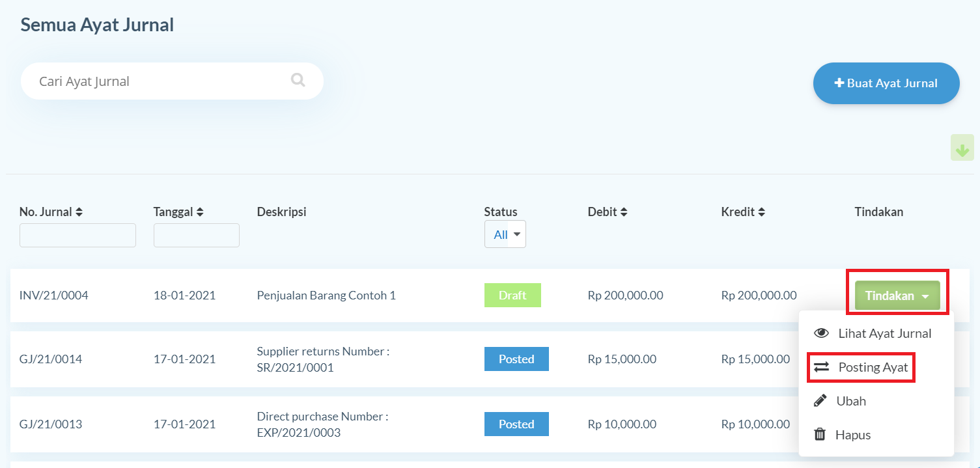This screenshot has height=468, width=980.
Task: Expand Tindakan dropdown for INV/21/0004
Action: tap(897, 296)
